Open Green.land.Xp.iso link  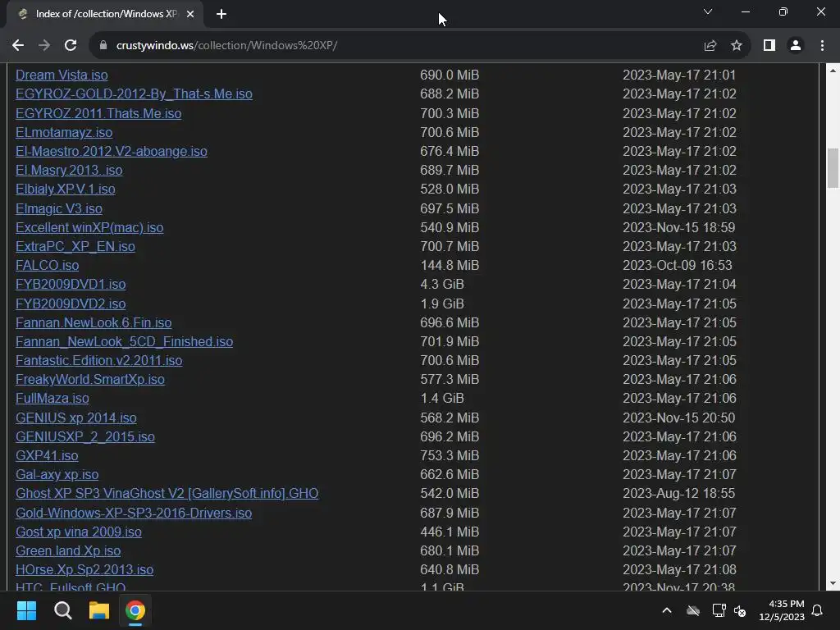[x=68, y=550]
